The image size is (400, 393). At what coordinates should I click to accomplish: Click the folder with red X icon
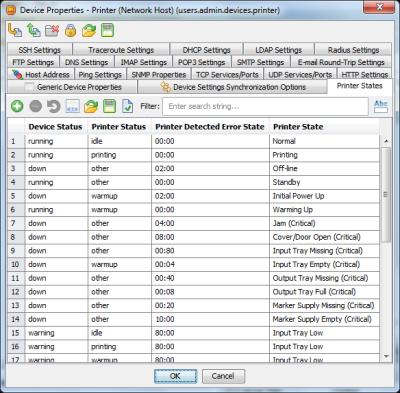pyautogui.click(x=52, y=30)
